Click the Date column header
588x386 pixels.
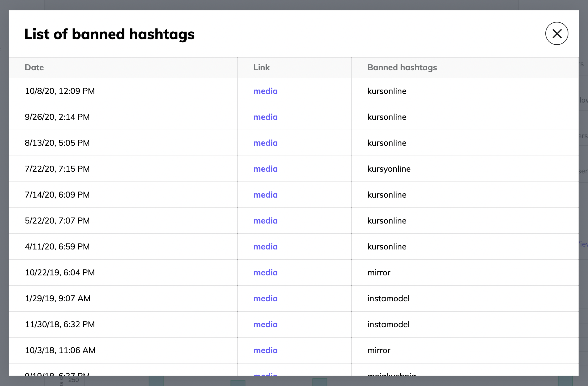click(x=34, y=67)
